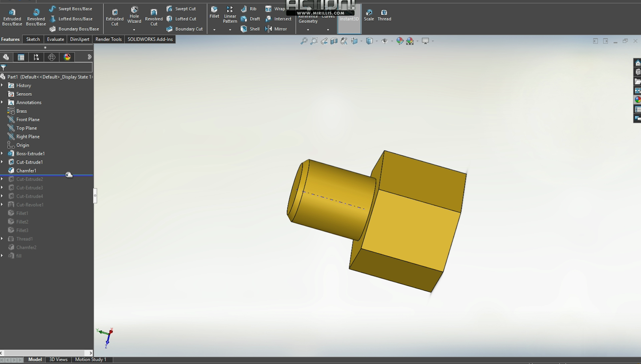Expand the Boss-Extrude1 feature

(x=2, y=153)
